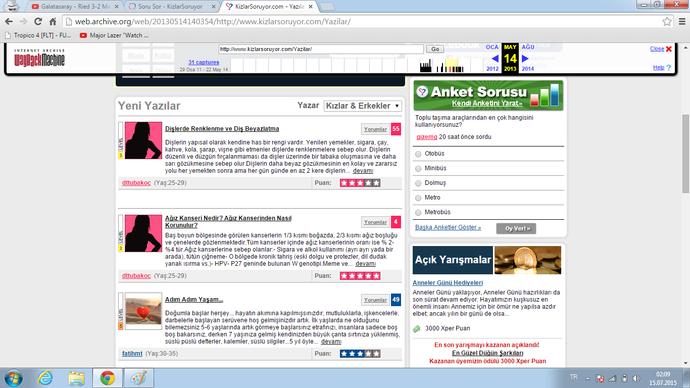Open the Dişlerde Renklenme ve Diş Beyazlatma article

[222, 129]
